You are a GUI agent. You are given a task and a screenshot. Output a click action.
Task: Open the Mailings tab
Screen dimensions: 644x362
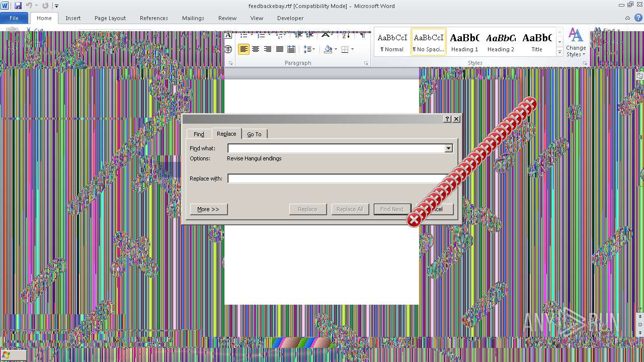(x=193, y=18)
